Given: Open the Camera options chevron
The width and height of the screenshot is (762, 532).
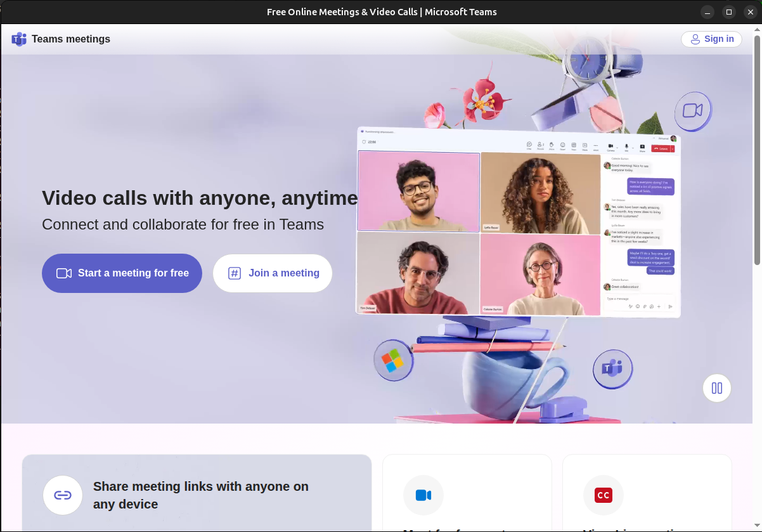Looking at the screenshot, I should 617,146.
